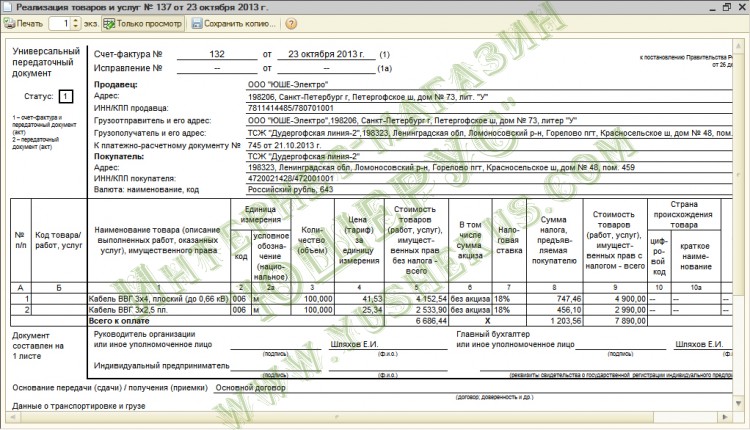Click the horizontal scrollbar right arrow
This screenshot has height=430, width=750.
click(x=725, y=417)
